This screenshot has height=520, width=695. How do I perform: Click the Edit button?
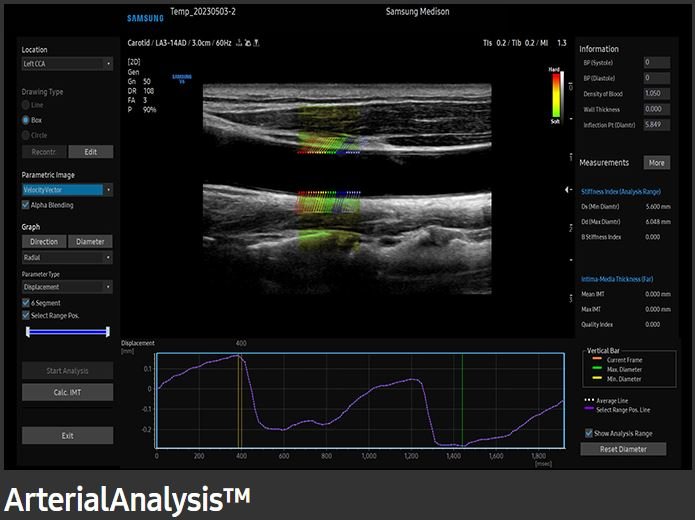tap(91, 152)
